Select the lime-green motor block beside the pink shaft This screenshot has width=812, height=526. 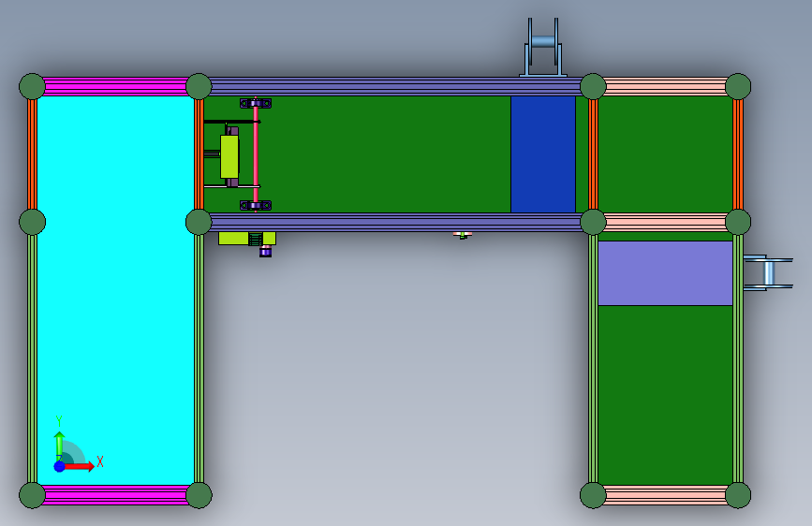(229, 156)
